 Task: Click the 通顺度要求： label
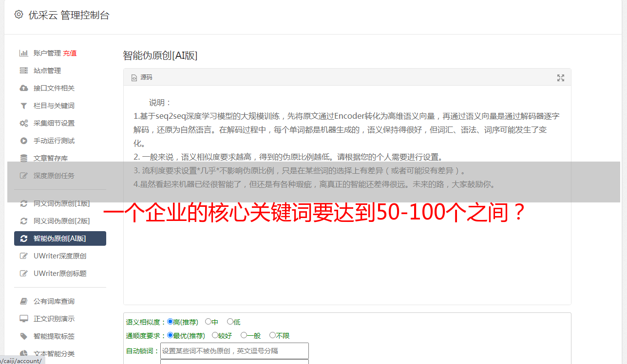147,336
